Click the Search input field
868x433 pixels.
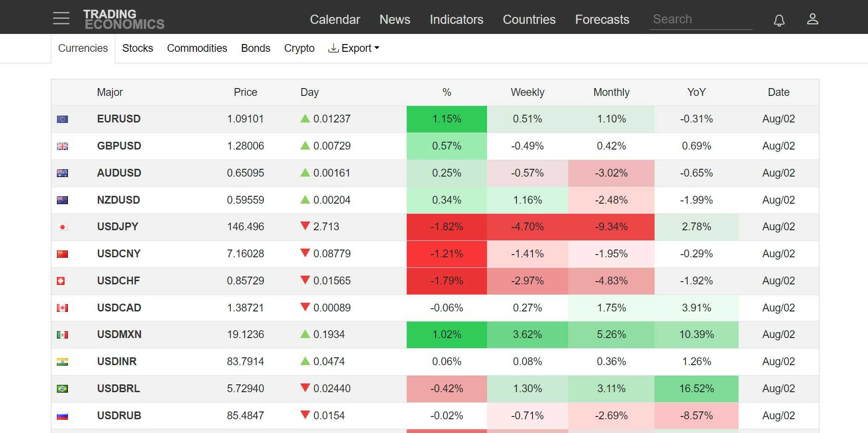pos(700,19)
